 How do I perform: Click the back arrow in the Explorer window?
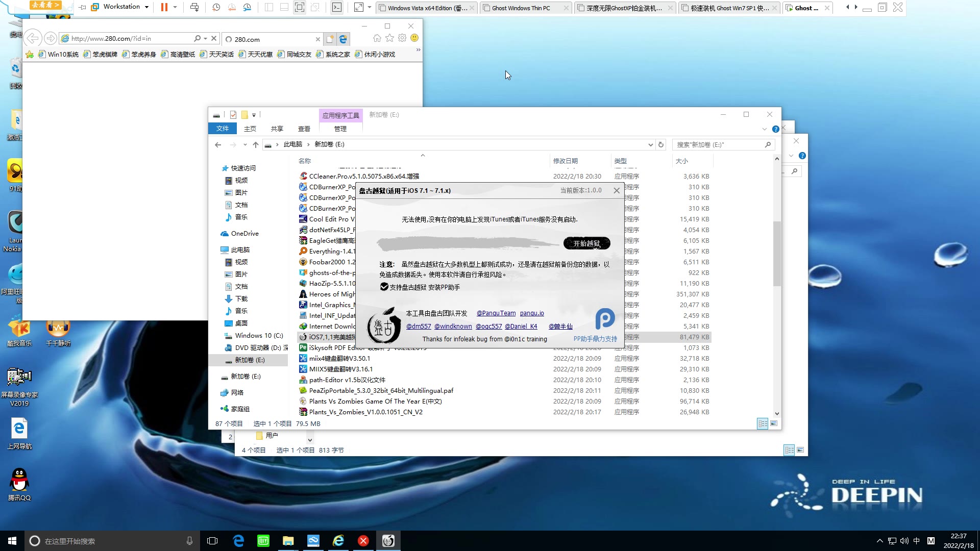pos(218,144)
